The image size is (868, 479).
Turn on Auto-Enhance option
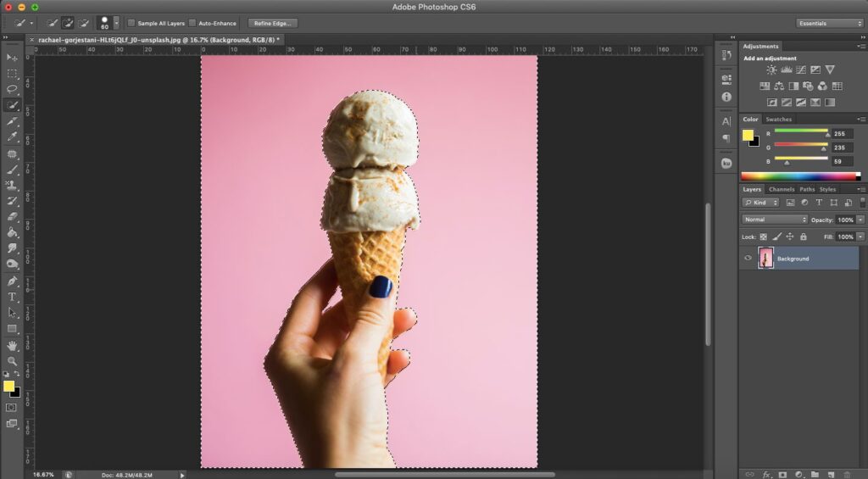point(192,23)
